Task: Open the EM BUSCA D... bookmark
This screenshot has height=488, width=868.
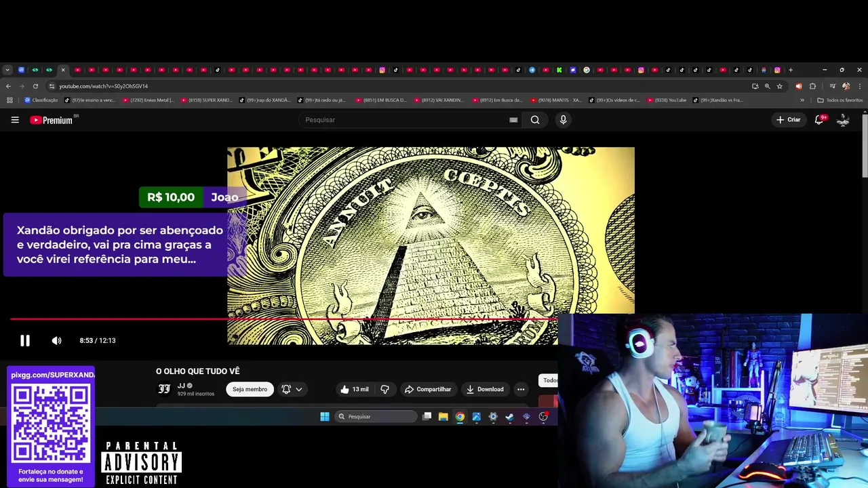Action: (x=382, y=100)
